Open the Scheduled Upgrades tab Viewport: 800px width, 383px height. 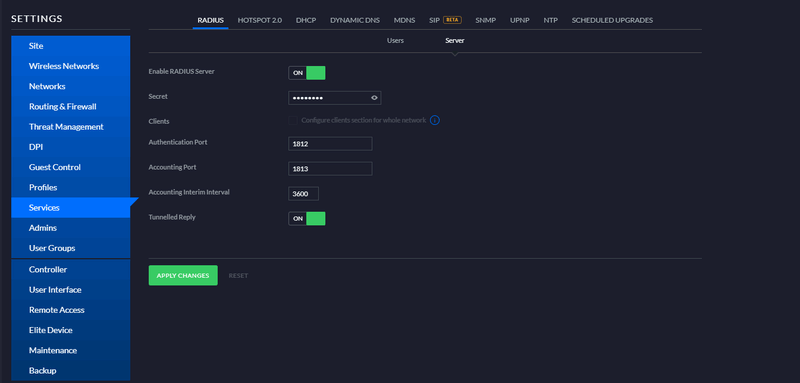612,20
